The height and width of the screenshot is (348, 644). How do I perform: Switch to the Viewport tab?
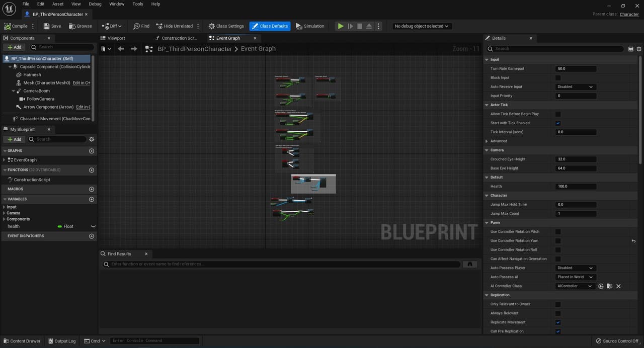tap(112, 38)
